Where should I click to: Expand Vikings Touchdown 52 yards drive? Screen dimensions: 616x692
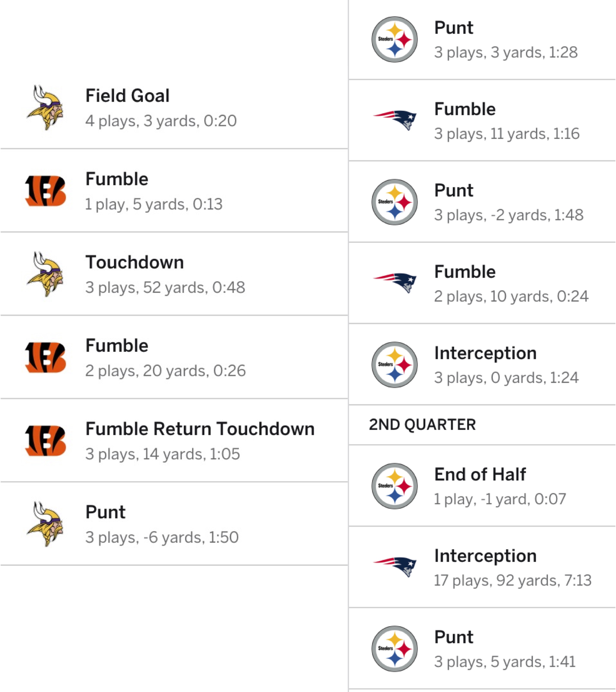[x=174, y=274]
